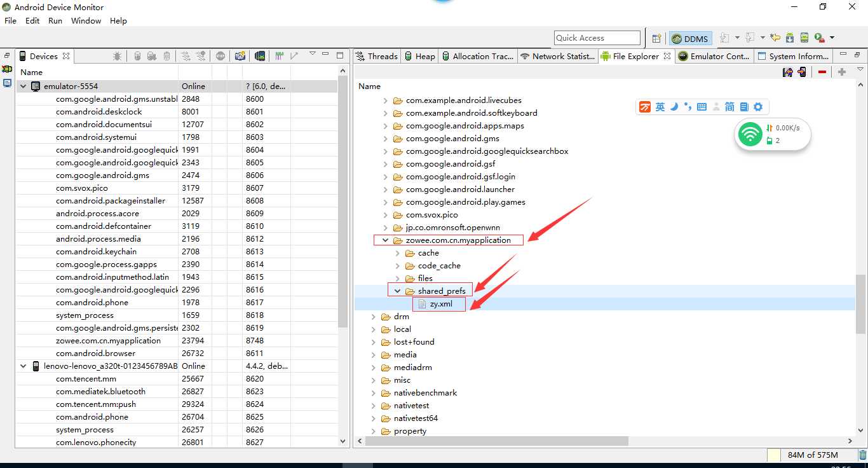
Task: Click the restore icon in left sidebar
Action: pyautogui.click(x=7, y=56)
